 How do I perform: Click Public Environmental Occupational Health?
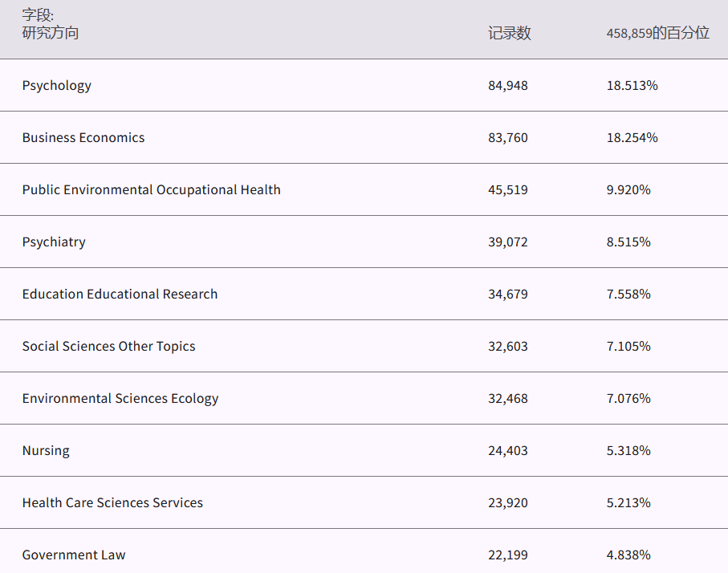click(x=152, y=190)
